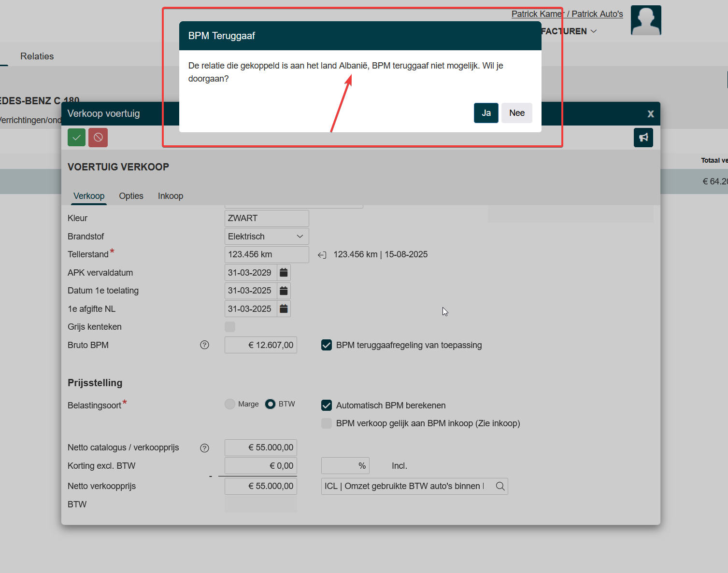The image size is (728, 573).
Task: Expand the FACTUREN menu chevron
Action: click(594, 31)
